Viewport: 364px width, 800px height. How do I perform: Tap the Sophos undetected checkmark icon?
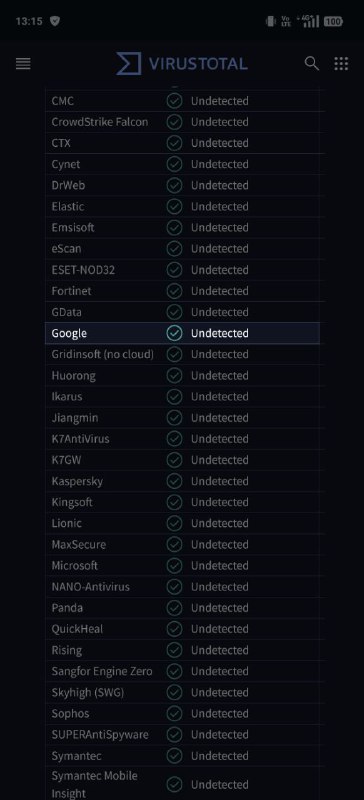175,714
